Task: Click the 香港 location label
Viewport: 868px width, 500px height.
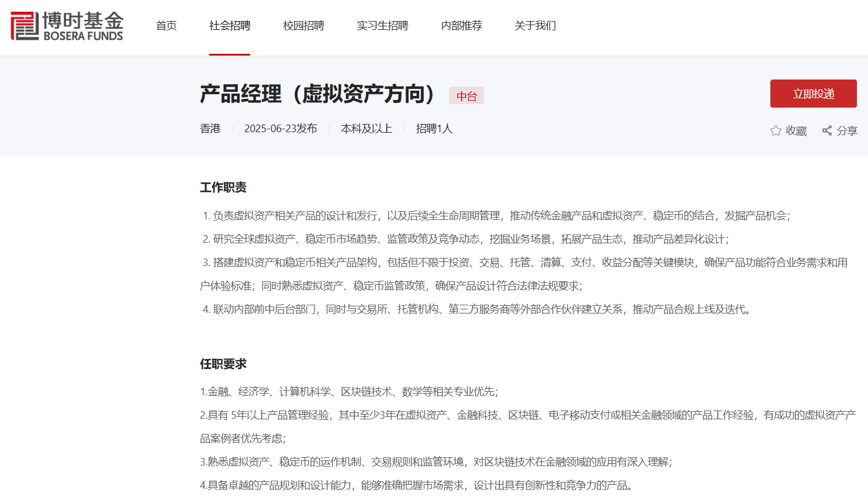Action: tap(210, 129)
